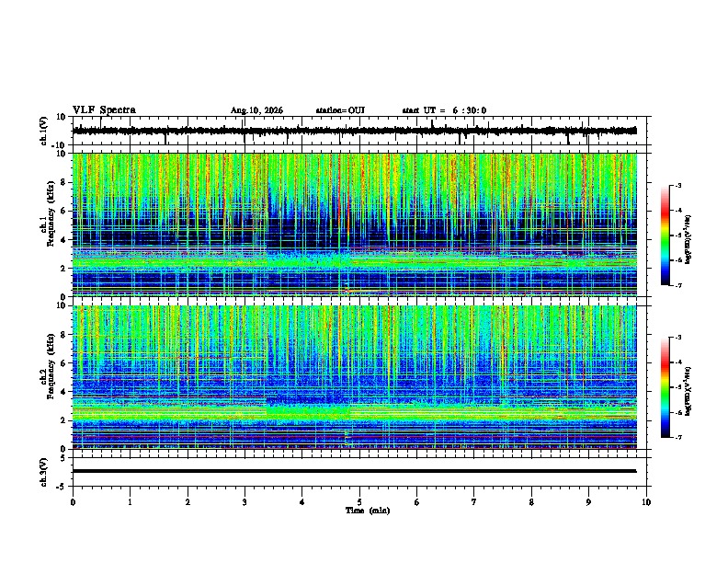Click time axis tick label "0"

coord(73,502)
